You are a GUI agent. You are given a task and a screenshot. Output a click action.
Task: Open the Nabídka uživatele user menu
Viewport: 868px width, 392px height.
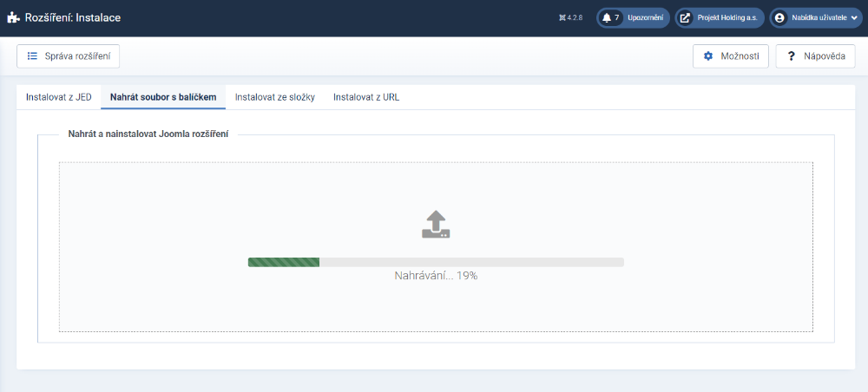tap(819, 17)
